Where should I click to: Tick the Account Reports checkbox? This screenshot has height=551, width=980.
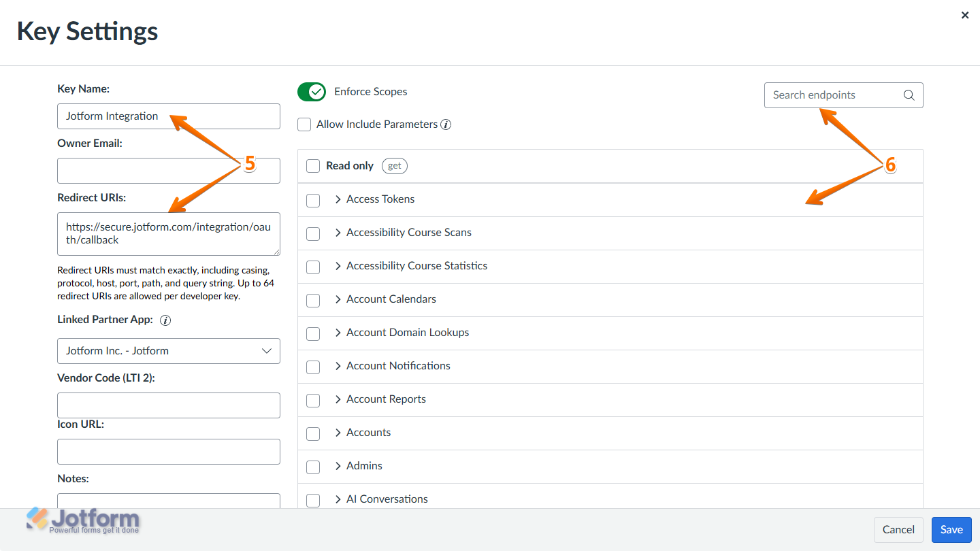(313, 400)
